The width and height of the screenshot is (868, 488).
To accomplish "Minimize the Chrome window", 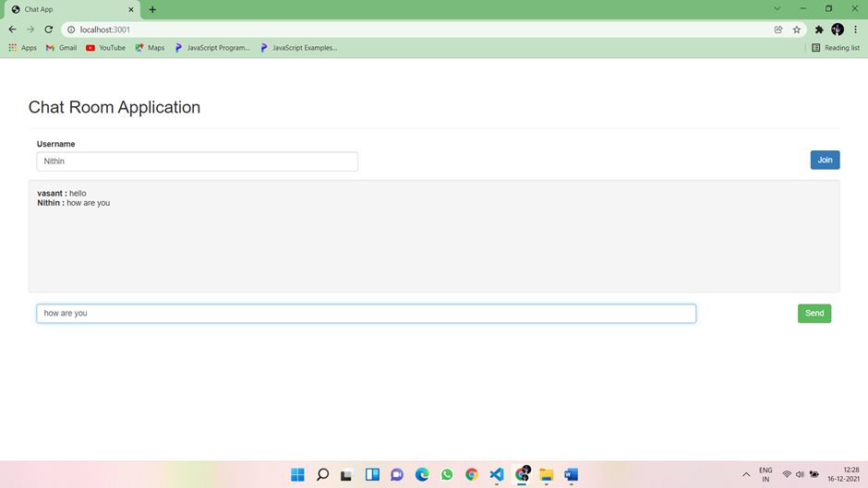I will click(x=802, y=9).
